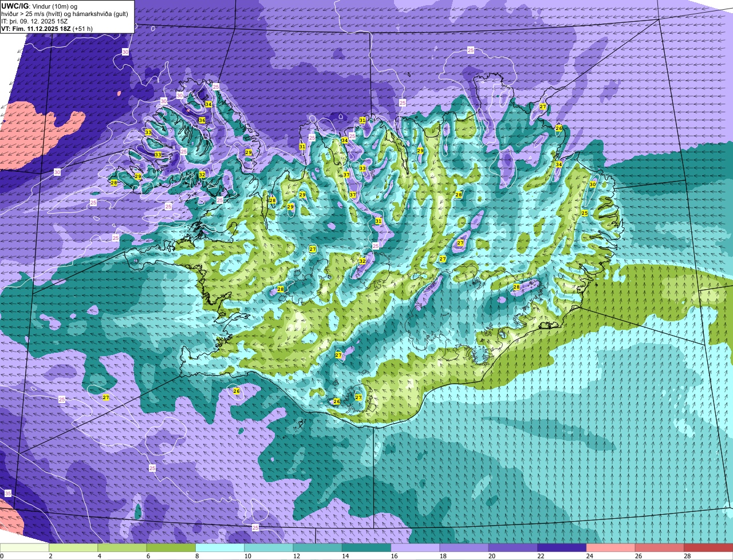
Task: Select the yellow '30' gust marker on east coast
Action: (593, 184)
